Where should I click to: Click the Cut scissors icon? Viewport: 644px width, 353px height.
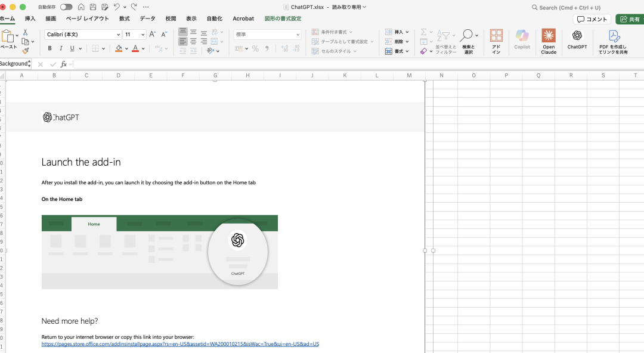point(26,32)
